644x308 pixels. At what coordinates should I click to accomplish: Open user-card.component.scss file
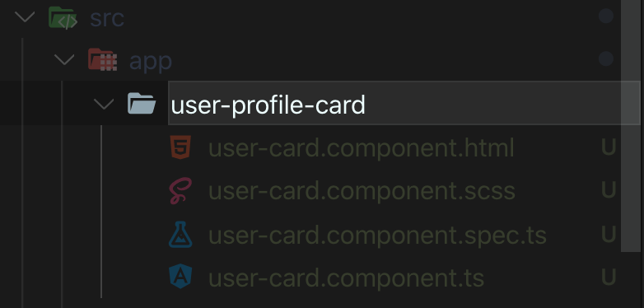tap(362, 191)
